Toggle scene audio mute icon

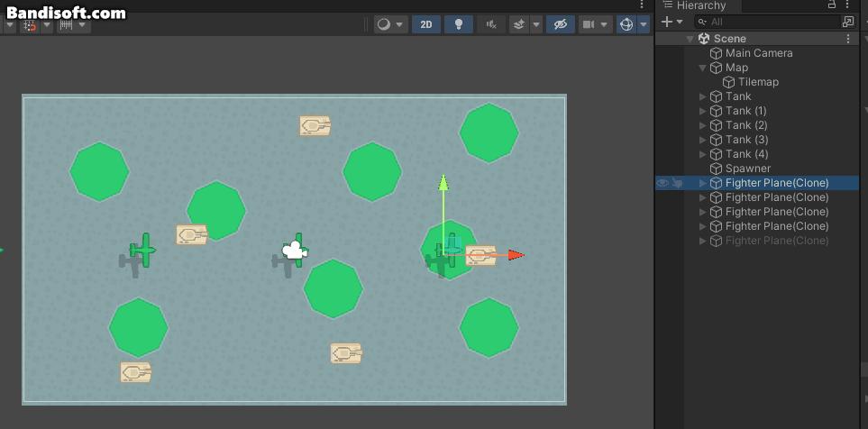click(x=491, y=24)
